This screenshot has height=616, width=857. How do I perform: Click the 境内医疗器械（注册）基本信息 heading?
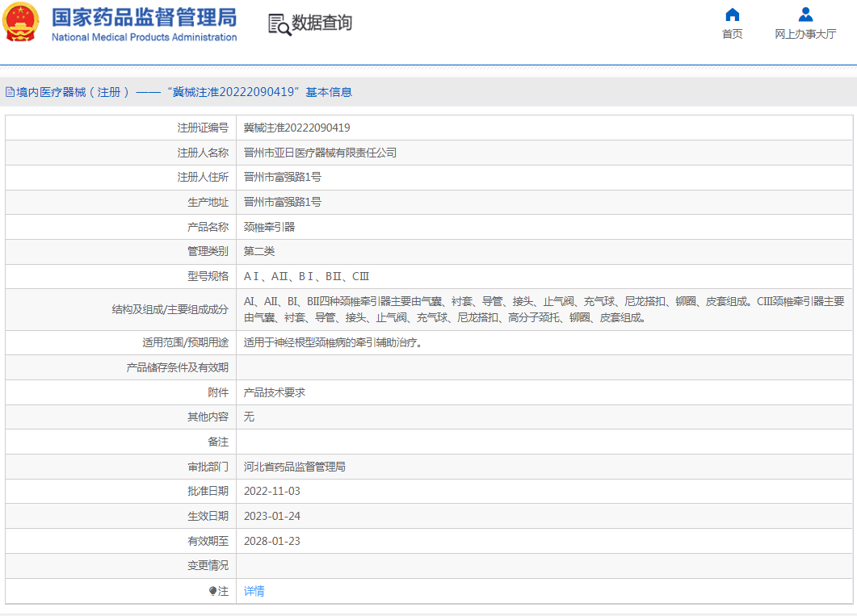click(x=184, y=92)
